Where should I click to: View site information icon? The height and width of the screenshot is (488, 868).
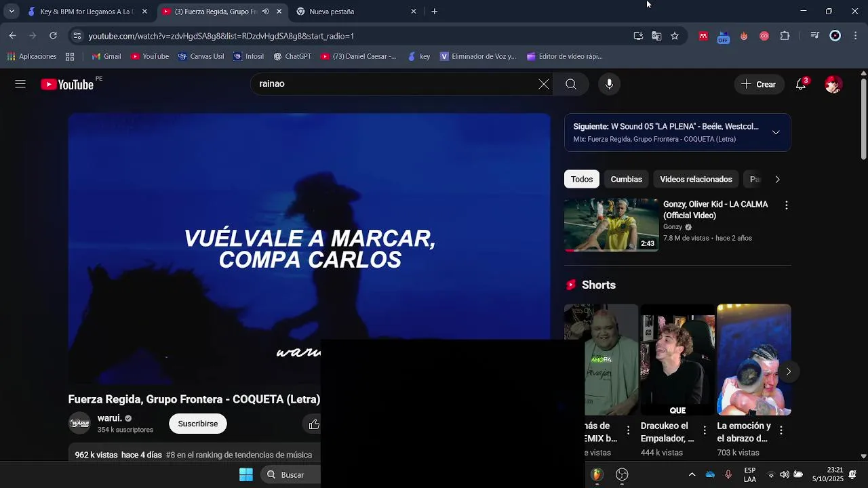click(x=77, y=36)
